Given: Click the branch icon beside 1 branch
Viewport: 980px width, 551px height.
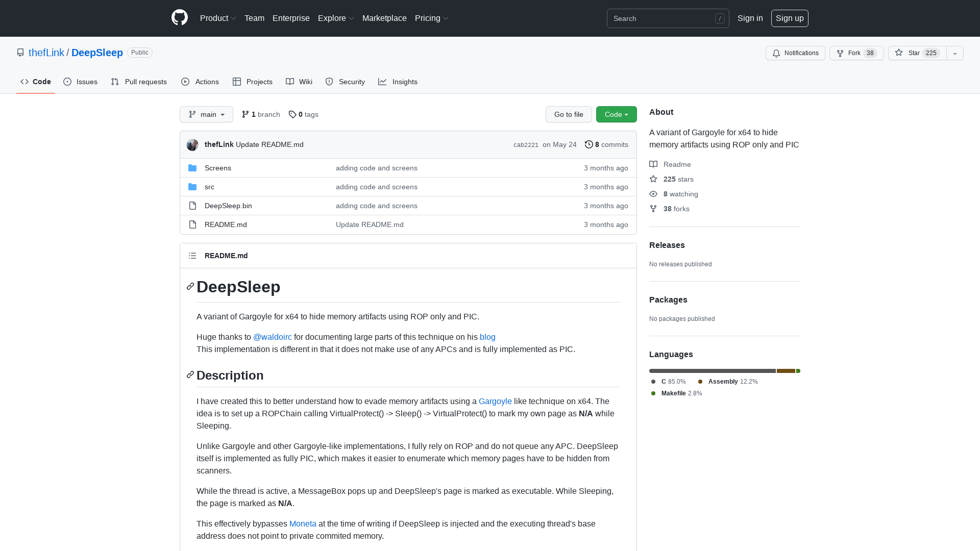Looking at the screenshot, I should 246,114.
